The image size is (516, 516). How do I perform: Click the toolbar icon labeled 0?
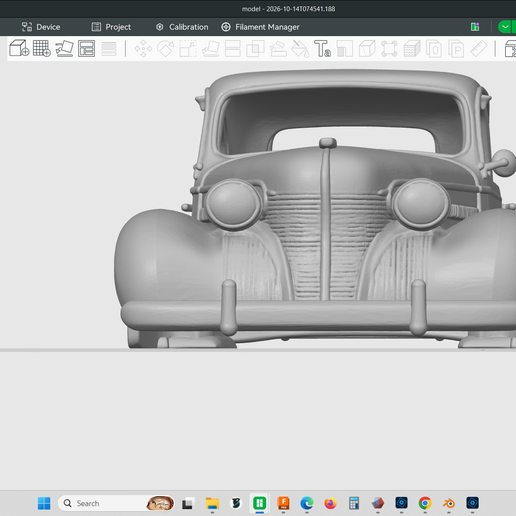434,49
